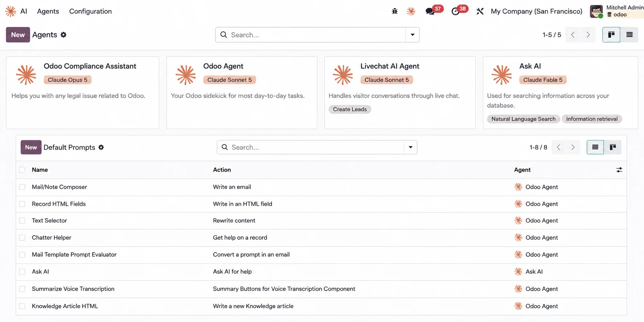Open the conversations messages icon
This screenshot has height=322, width=644.
pos(430,11)
